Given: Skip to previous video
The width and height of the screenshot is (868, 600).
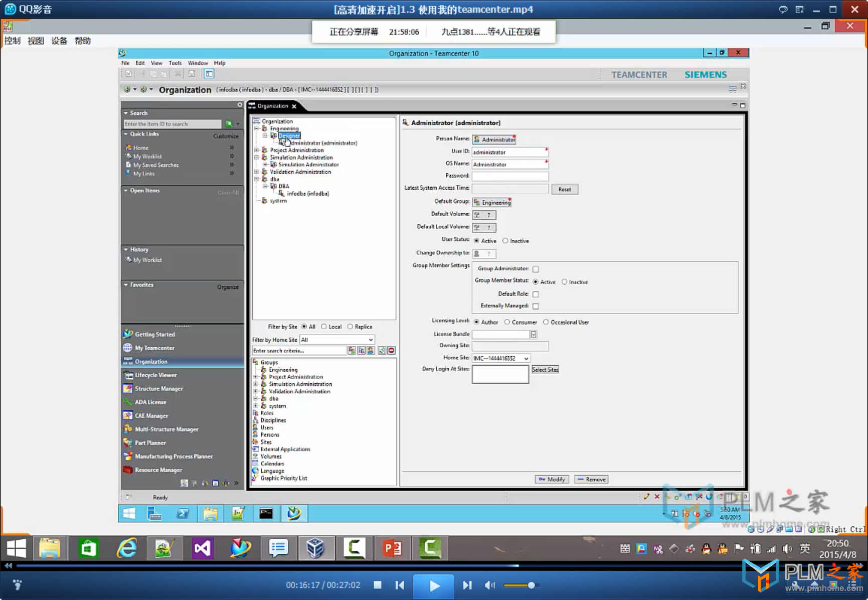Looking at the screenshot, I should tap(400, 585).
